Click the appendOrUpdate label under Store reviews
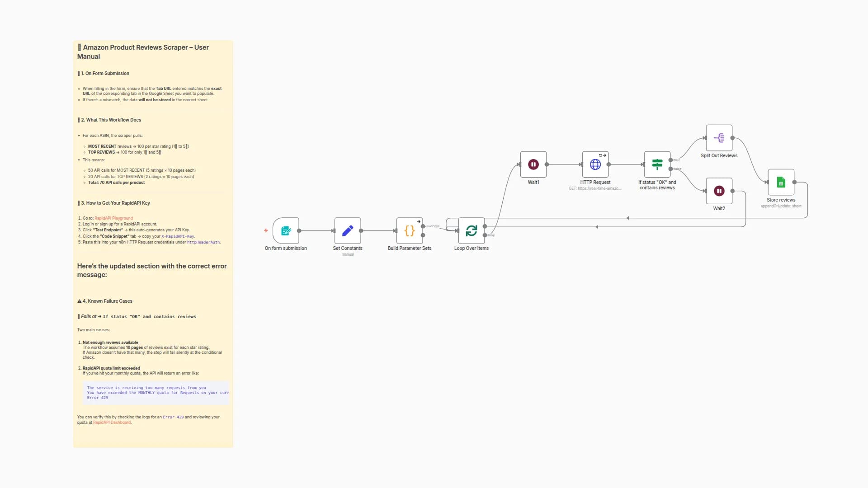The image size is (868, 488). pyautogui.click(x=781, y=206)
